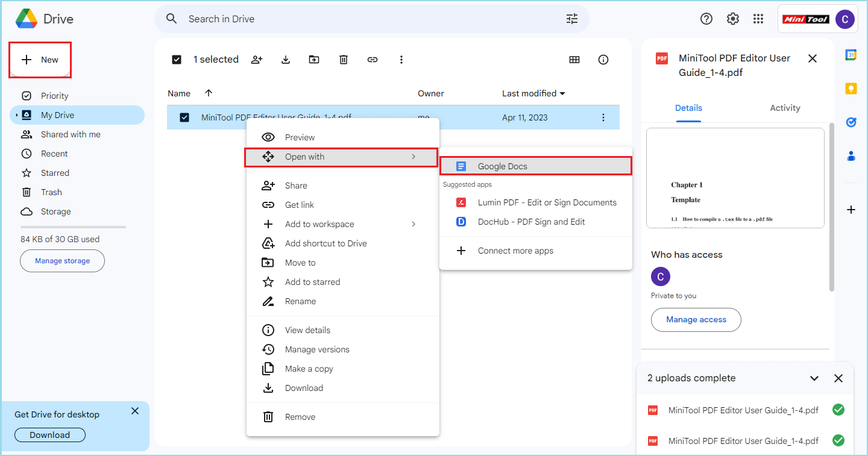Click the Download icon in selection toolbar
This screenshot has height=456, width=868.
pos(286,59)
